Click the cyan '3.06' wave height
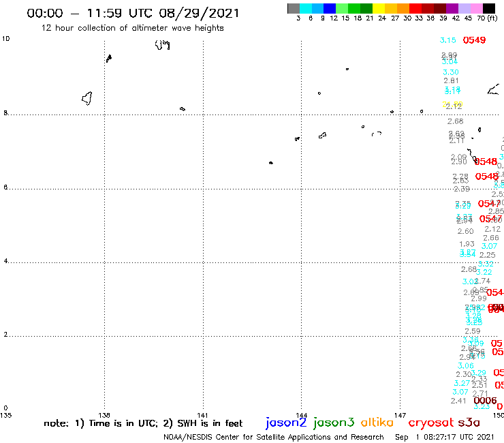The image size is (504, 443). 465,365
